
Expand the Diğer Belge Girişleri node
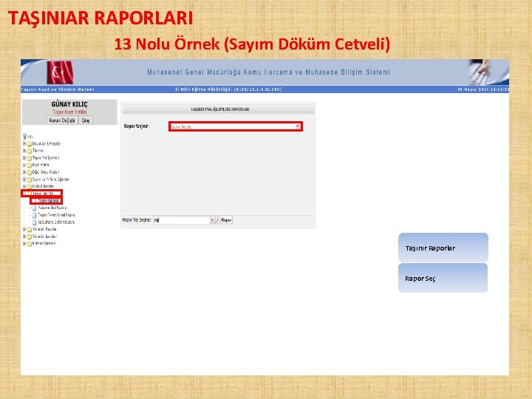(x=24, y=172)
